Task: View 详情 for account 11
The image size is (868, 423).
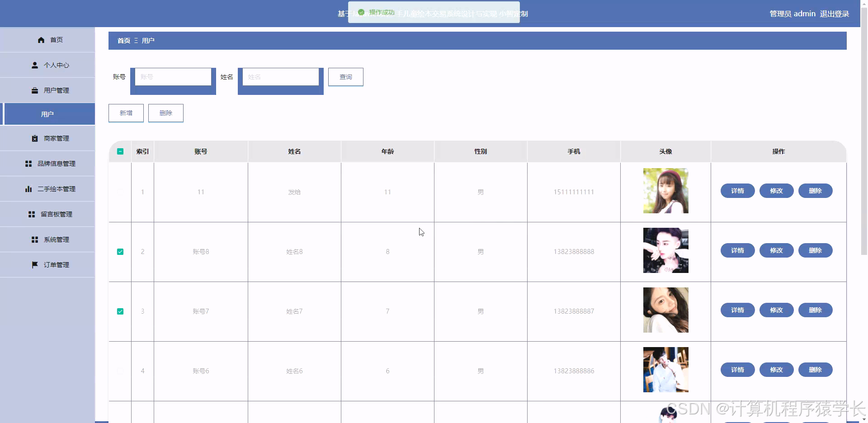Action: tap(738, 191)
